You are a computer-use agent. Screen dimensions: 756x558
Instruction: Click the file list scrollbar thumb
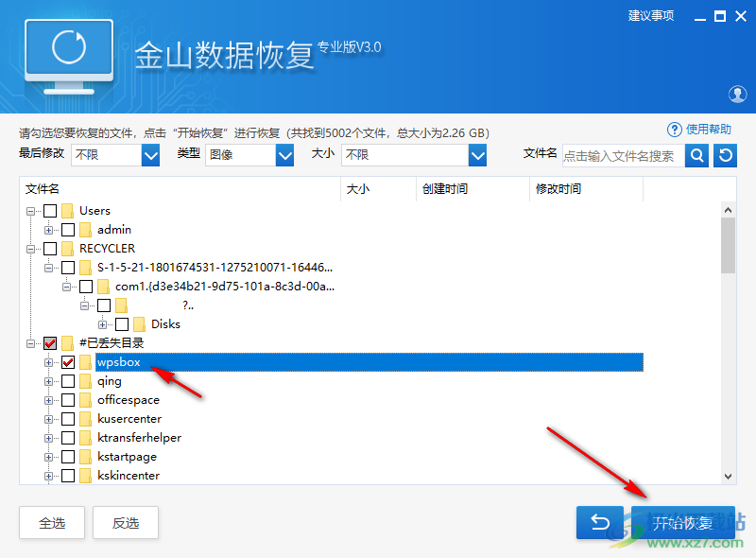click(728, 245)
